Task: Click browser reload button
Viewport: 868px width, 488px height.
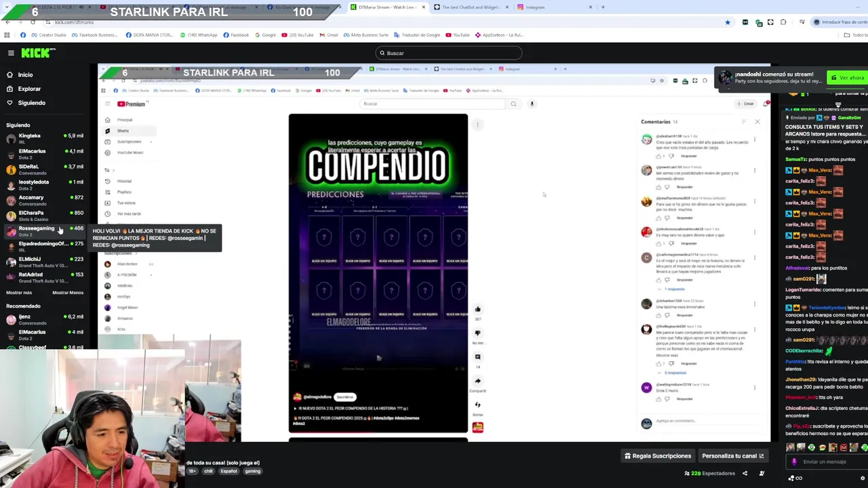Action: [33, 22]
